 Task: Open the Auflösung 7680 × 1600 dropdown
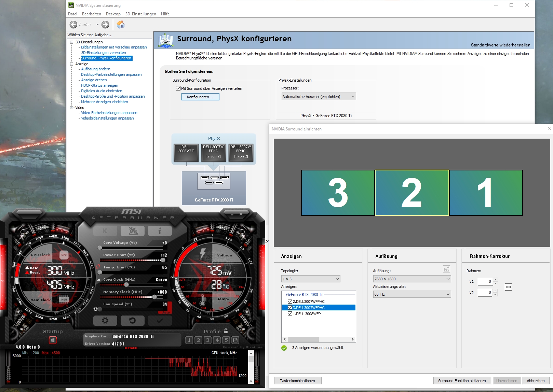coord(412,279)
